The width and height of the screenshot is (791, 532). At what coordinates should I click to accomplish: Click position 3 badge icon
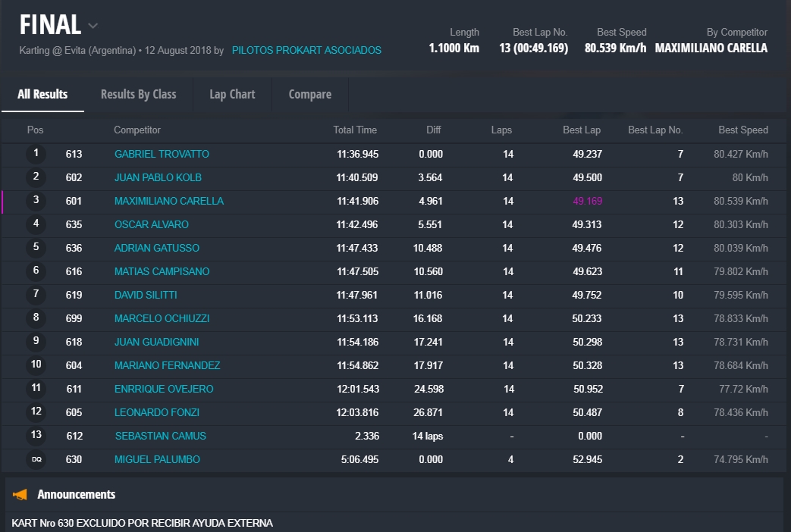pyautogui.click(x=36, y=201)
